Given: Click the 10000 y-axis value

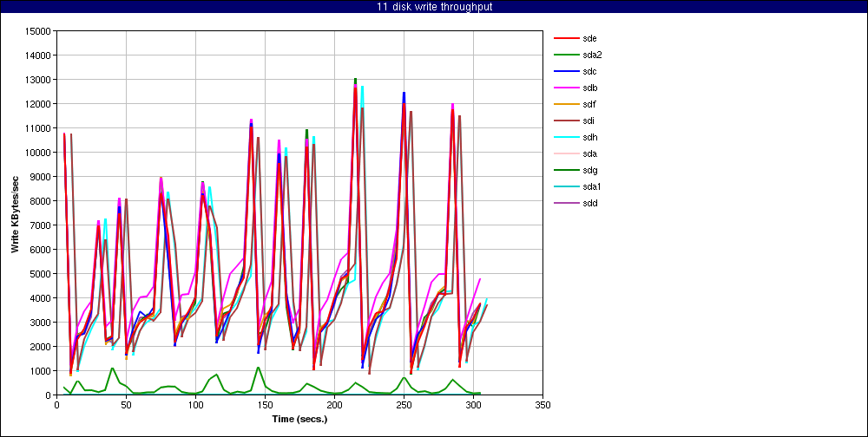Looking at the screenshot, I should coord(38,152).
